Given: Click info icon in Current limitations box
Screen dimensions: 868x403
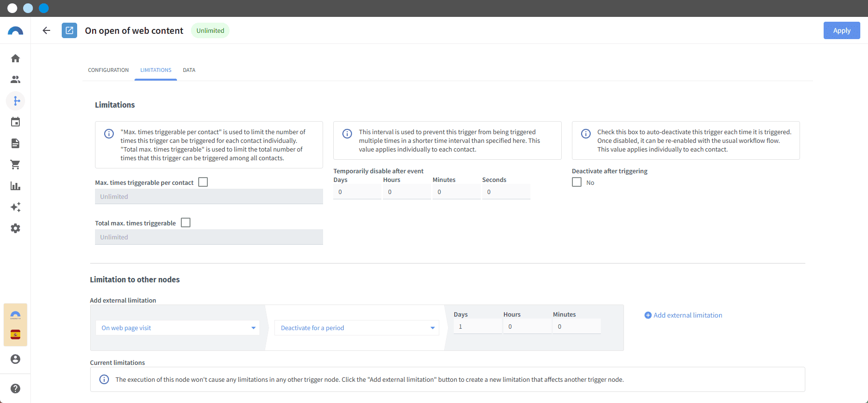Looking at the screenshot, I should pyautogui.click(x=104, y=379).
